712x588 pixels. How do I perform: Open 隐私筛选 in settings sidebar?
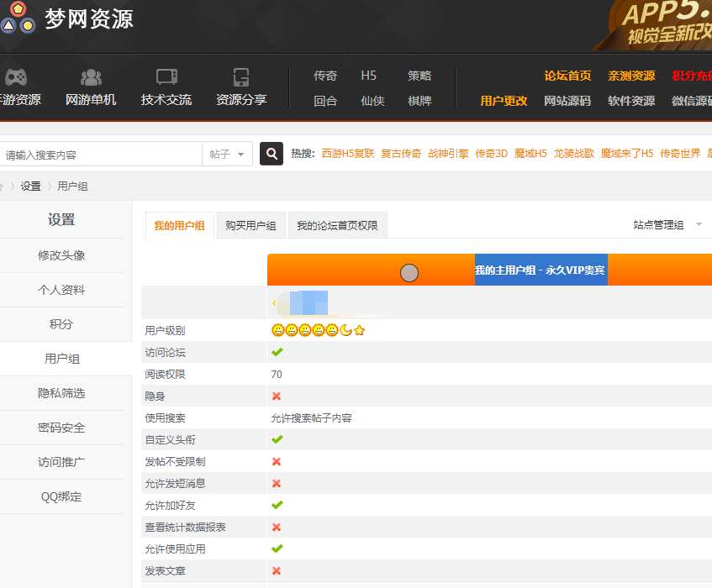pyautogui.click(x=61, y=393)
